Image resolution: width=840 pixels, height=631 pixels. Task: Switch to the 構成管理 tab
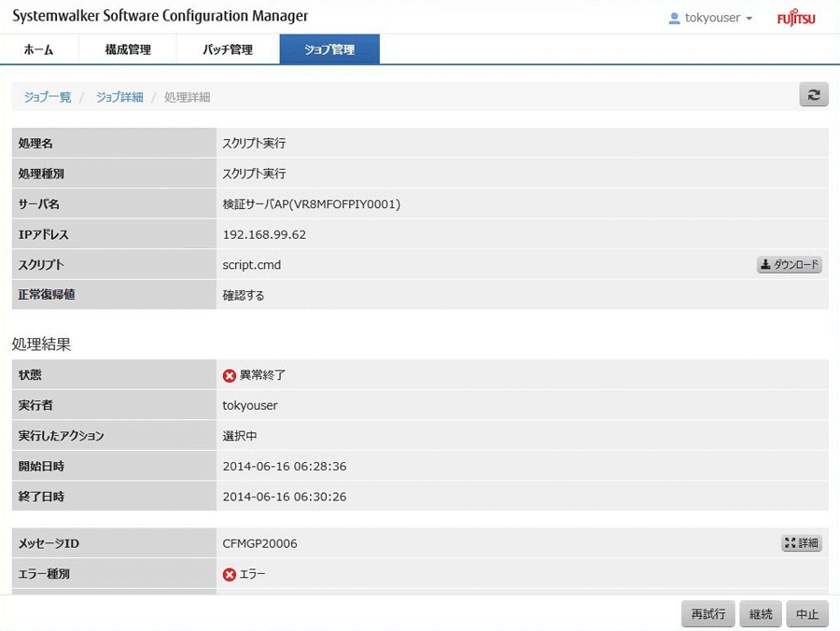pyautogui.click(x=128, y=49)
